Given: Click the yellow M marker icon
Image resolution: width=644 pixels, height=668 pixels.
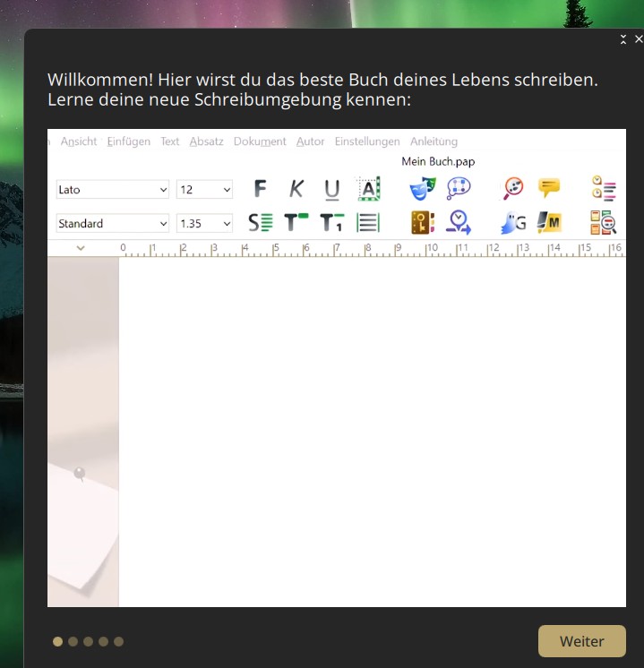Looking at the screenshot, I should pyautogui.click(x=549, y=222).
